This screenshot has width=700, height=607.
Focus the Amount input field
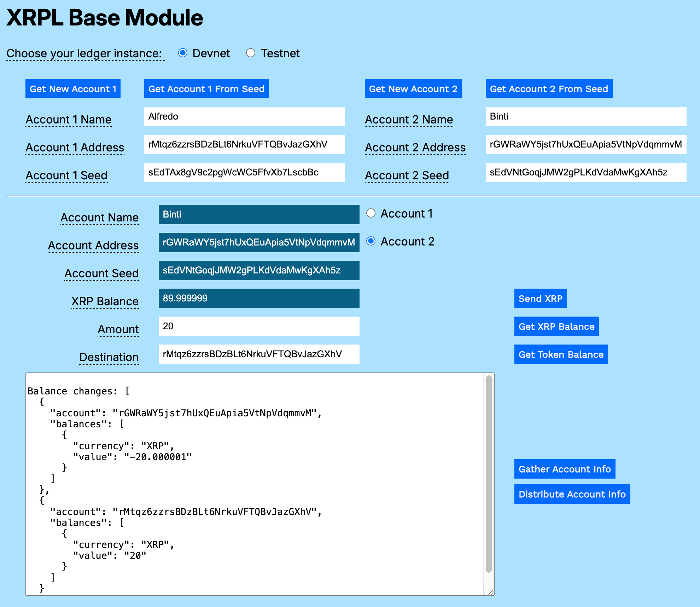259,326
